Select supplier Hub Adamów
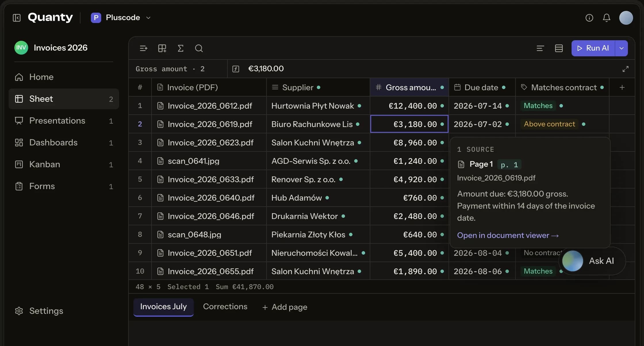Image resolution: width=644 pixels, height=346 pixels. pos(318,198)
